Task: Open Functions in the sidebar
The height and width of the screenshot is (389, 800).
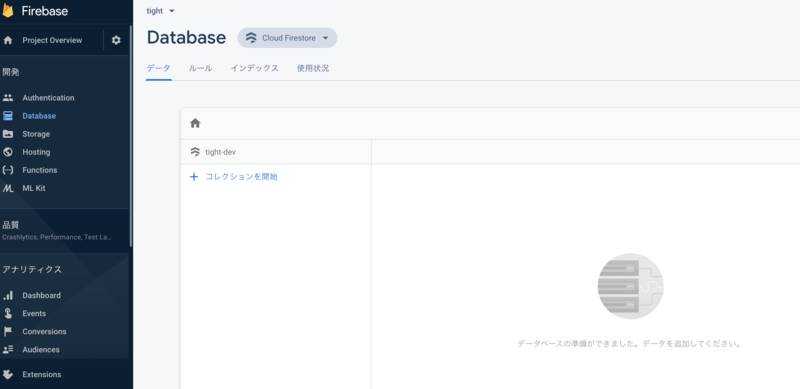Action: 40,170
